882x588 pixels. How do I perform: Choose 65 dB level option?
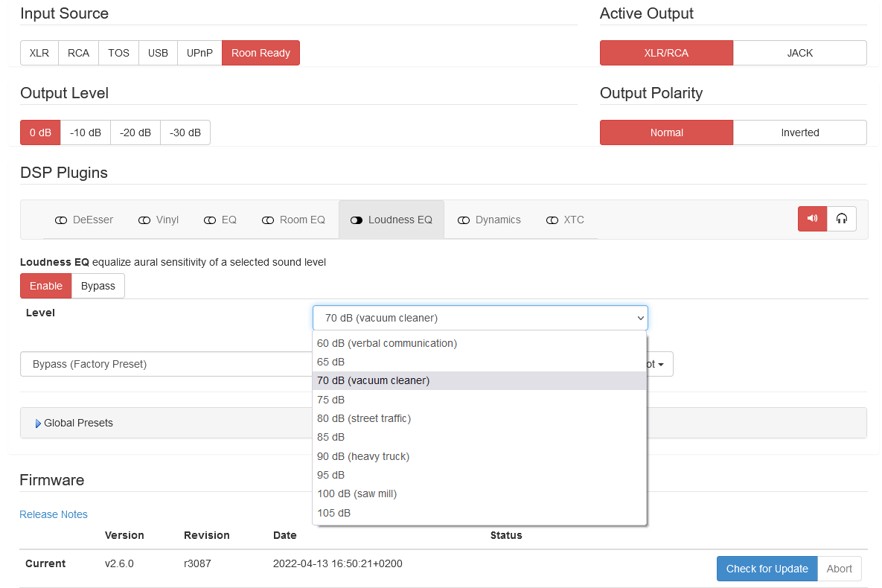coord(479,362)
